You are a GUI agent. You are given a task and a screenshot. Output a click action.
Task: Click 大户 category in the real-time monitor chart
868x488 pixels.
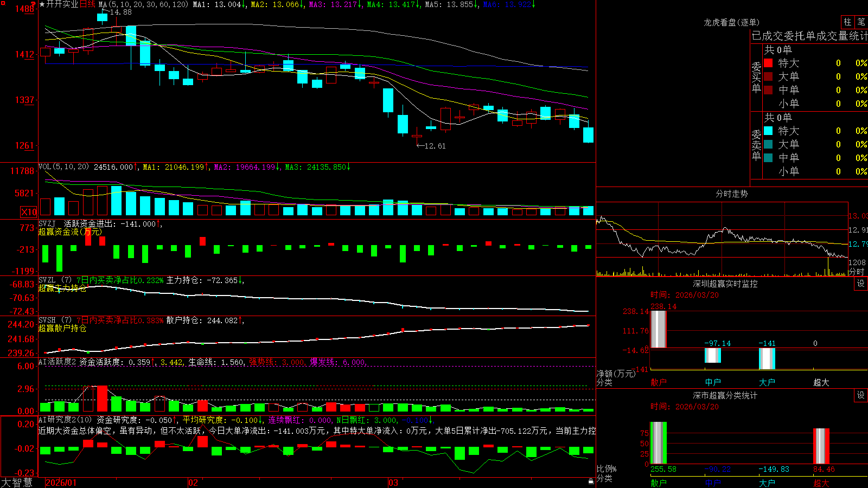[x=767, y=382]
